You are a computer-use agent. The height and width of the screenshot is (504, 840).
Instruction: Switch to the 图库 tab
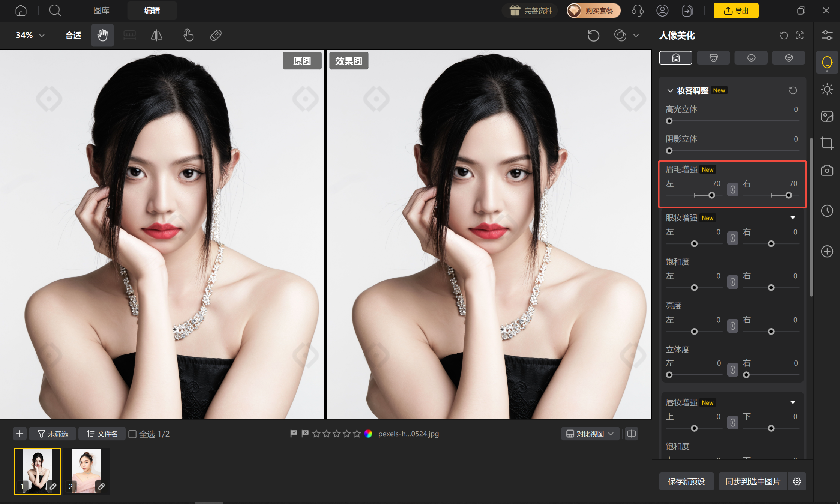pyautogui.click(x=101, y=10)
